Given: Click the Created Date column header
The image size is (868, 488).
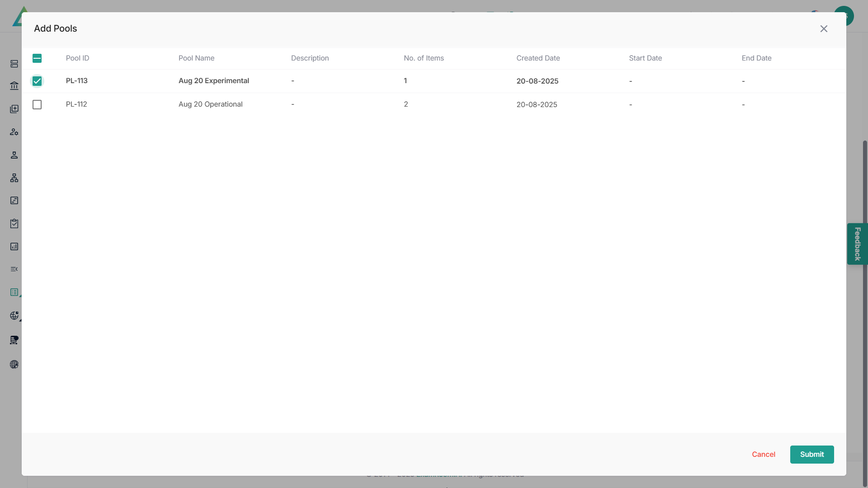Looking at the screenshot, I should pyautogui.click(x=538, y=58).
